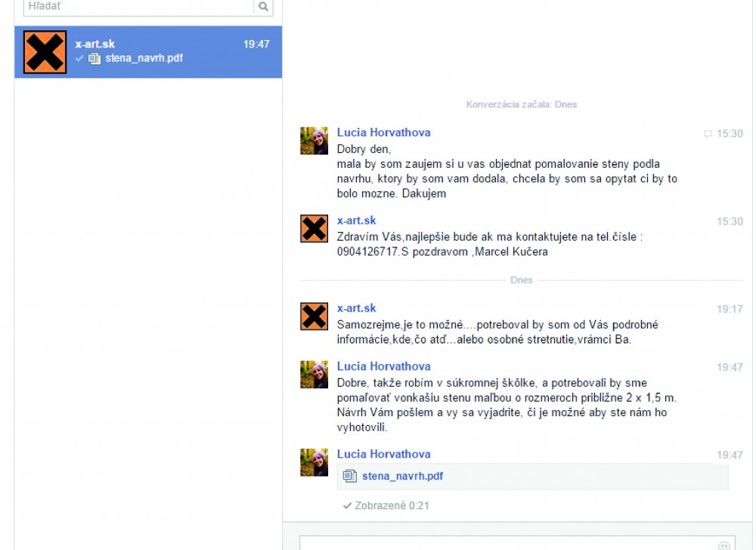The height and width of the screenshot is (550, 756).
Task: Click the Zobrazené 0:21 seen checkmark
Action: 347,505
